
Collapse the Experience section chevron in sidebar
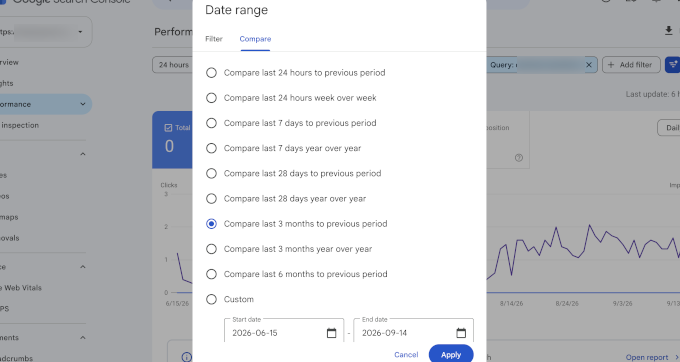pyautogui.click(x=82, y=267)
